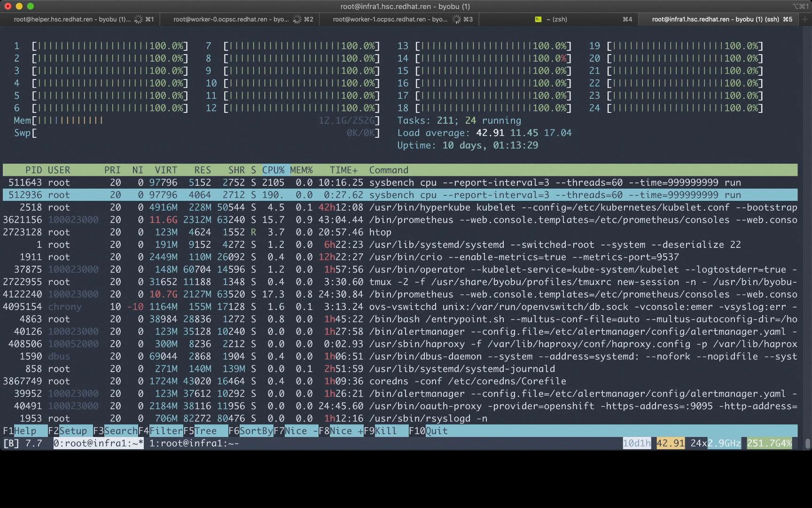Click the CPU 24 usage meter

pyautogui.click(x=676, y=108)
